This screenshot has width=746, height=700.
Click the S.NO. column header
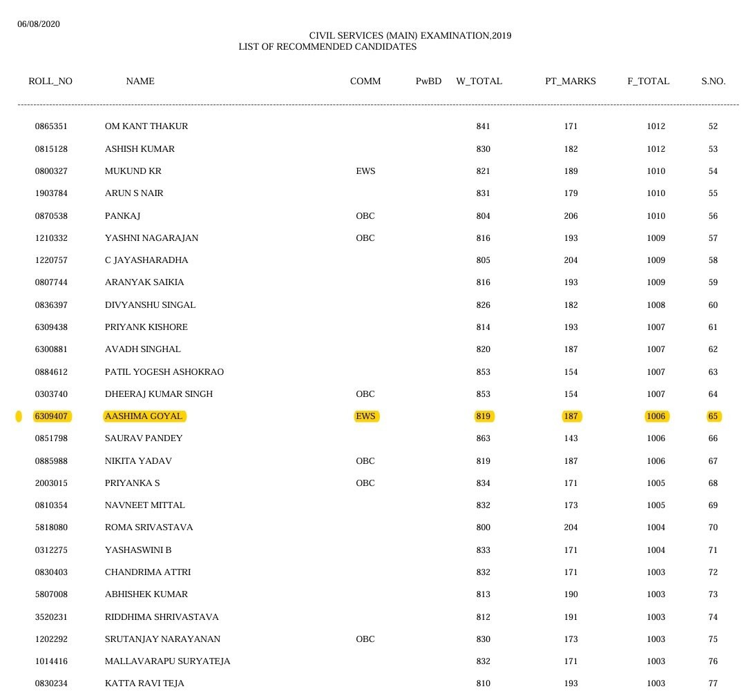(x=713, y=81)
